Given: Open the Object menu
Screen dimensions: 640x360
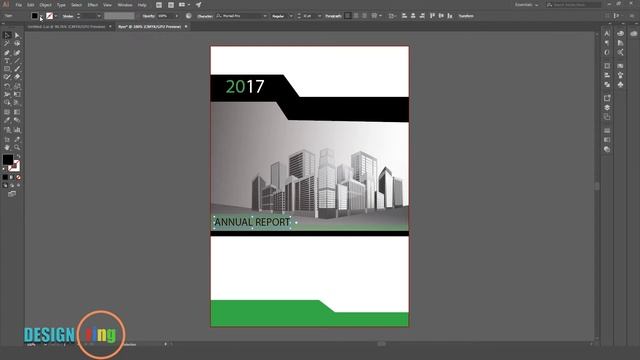Looking at the screenshot, I should pos(45,5).
